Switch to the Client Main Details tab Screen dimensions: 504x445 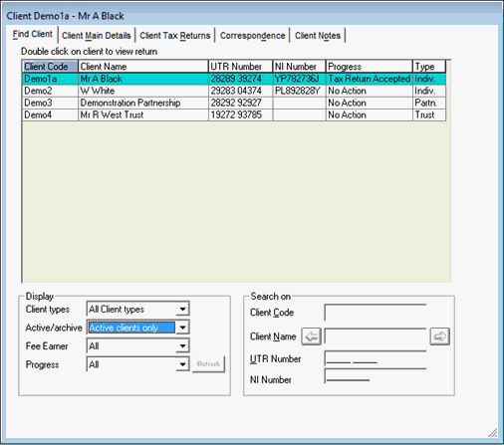97,36
